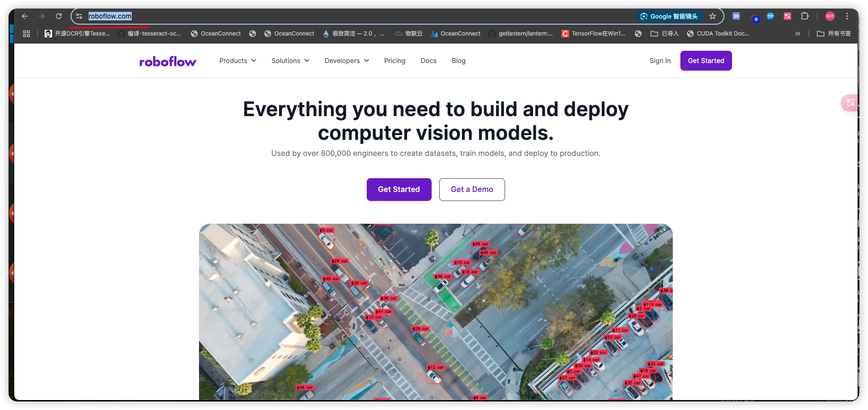
Task: Click the 'Everything you need to build' headline
Action: 436,121
